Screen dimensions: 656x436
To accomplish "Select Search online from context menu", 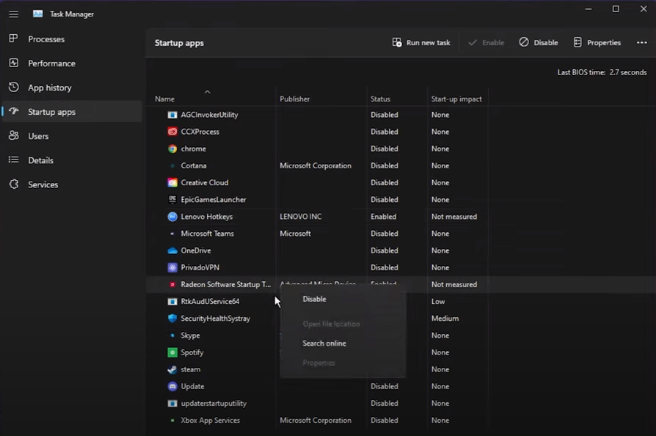I will tap(324, 343).
